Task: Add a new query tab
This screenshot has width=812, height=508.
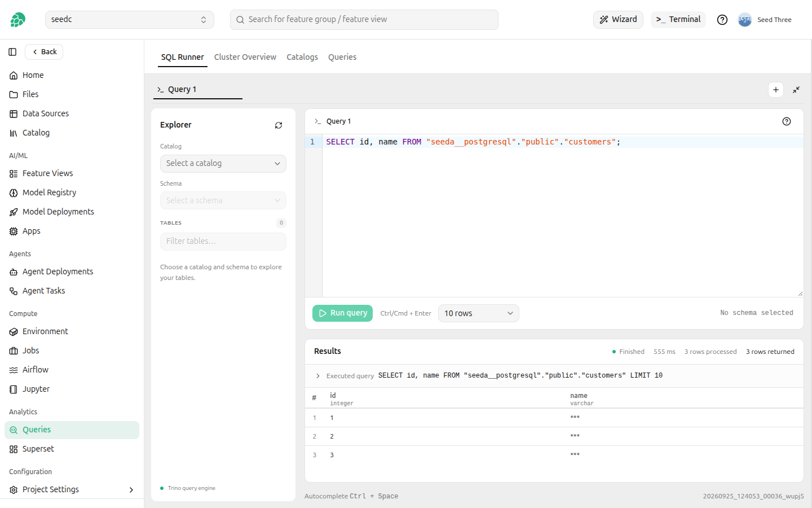Action: tap(776, 90)
